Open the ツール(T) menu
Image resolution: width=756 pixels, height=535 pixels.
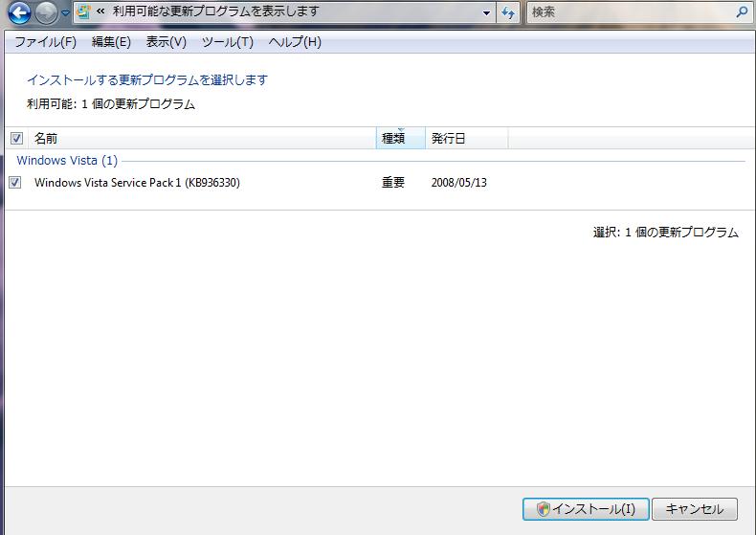(x=227, y=42)
